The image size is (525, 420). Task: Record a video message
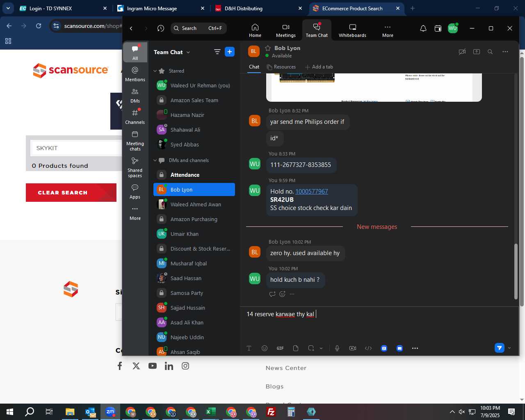pyautogui.click(x=353, y=348)
